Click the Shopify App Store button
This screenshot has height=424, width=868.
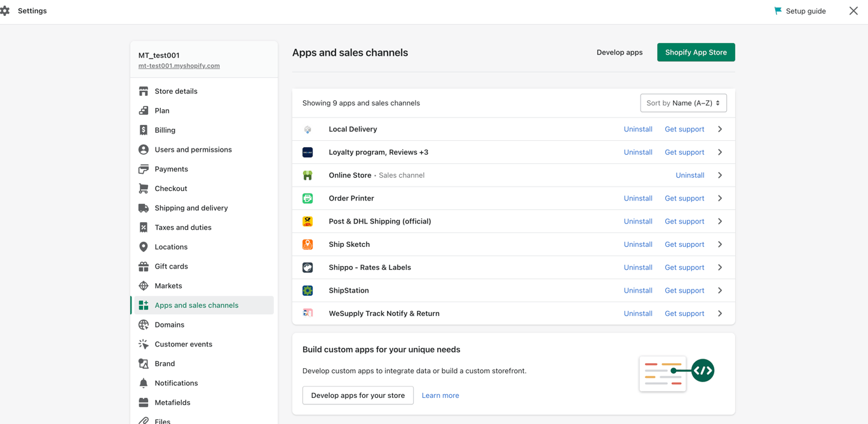[696, 52]
